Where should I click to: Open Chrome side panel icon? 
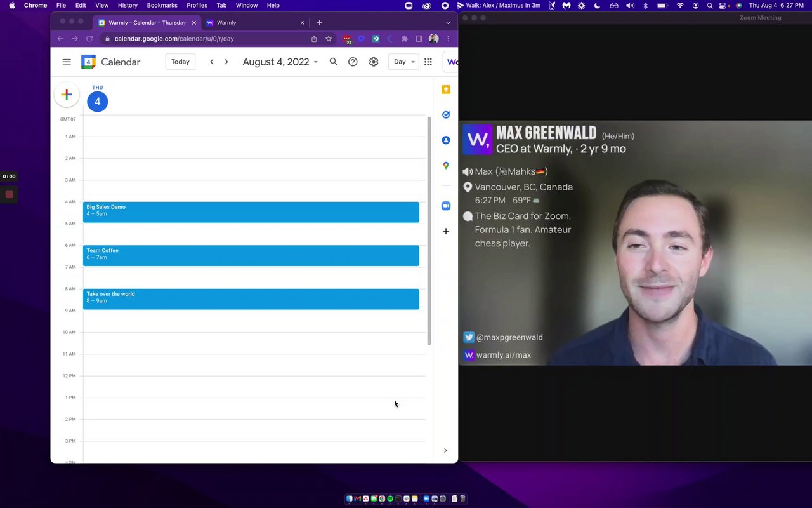[x=419, y=39]
